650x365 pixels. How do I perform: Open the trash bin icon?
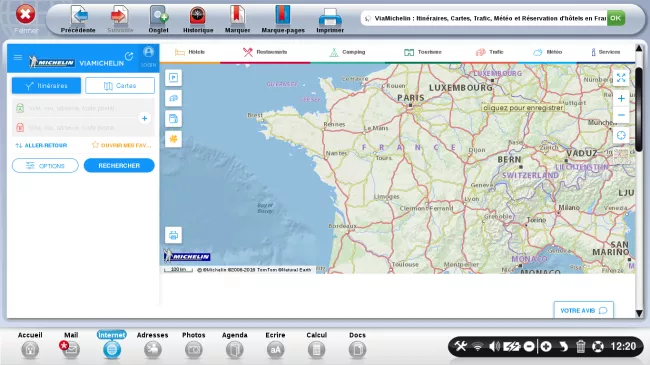point(580,346)
